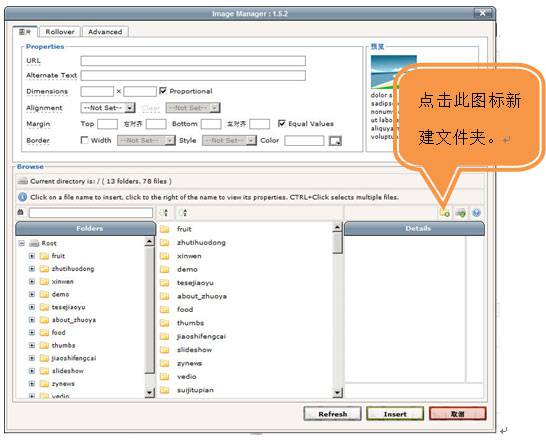Expand the demo folder in tree

point(32,294)
